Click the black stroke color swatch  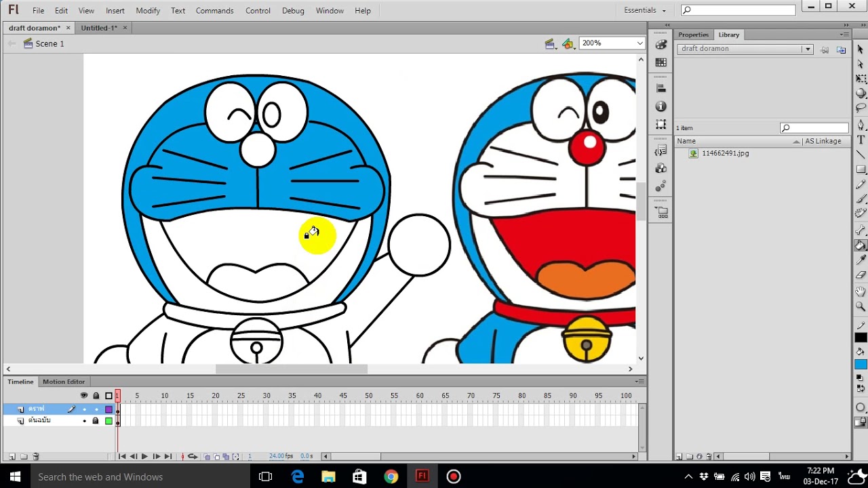[x=861, y=338]
